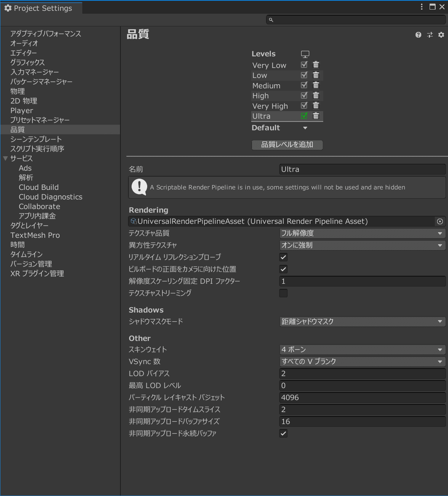The height and width of the screenshot is (496, 448).
Task: Open Player settings category
Action: [x=22, y=110]
